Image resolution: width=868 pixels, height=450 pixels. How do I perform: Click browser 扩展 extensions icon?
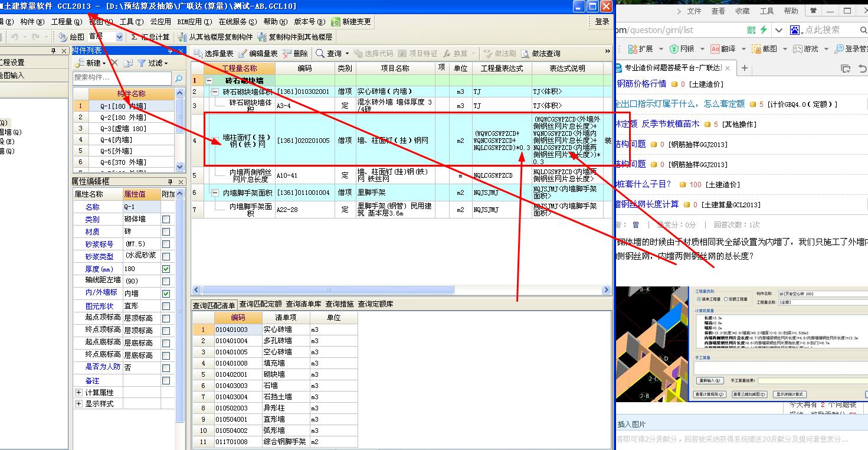tap(633, 49)
